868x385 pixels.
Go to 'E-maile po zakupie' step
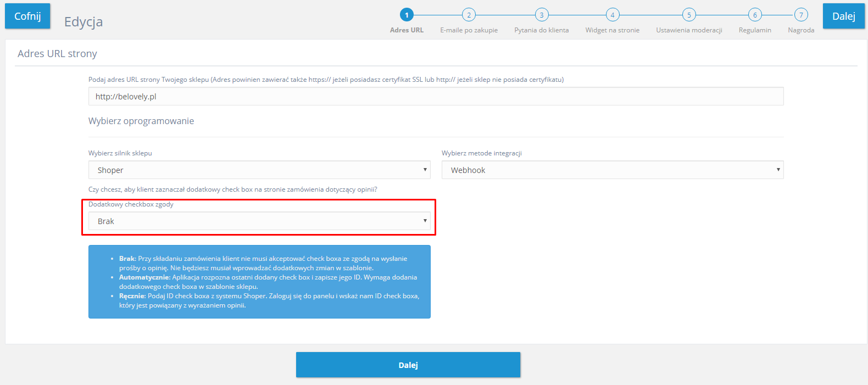click(x=469, y=30)
